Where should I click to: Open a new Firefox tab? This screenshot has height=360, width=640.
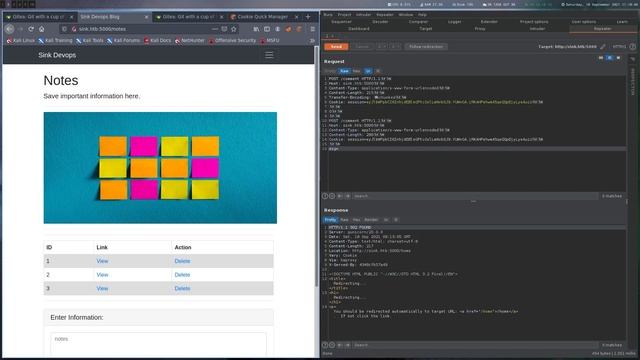(308, 17)
